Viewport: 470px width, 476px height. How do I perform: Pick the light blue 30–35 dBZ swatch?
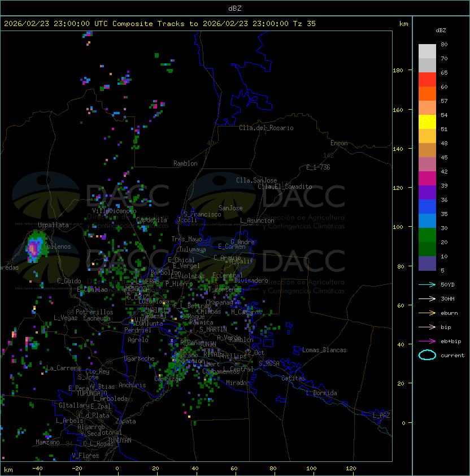[x=427, y=220]
